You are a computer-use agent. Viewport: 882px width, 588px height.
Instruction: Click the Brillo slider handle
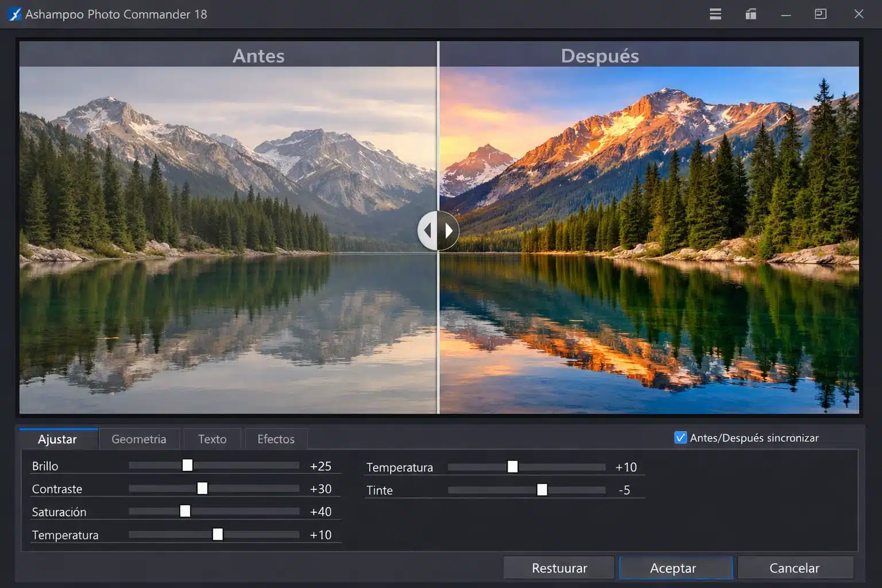coord(188,465)
